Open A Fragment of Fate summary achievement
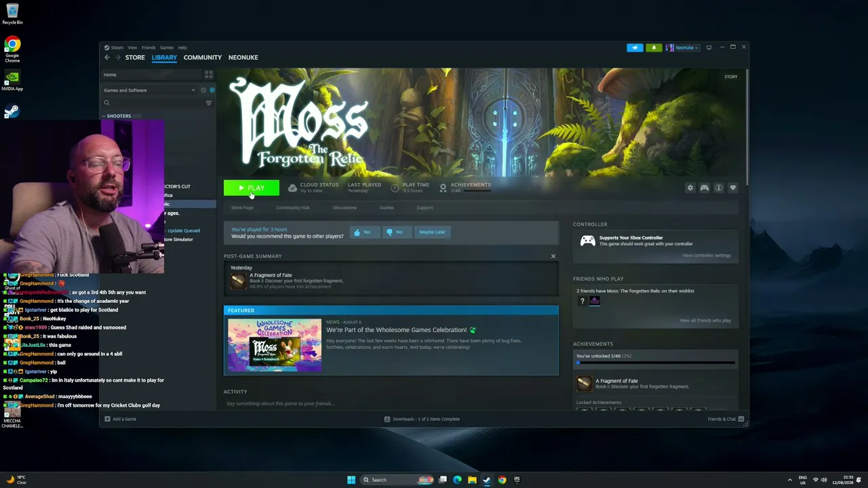Screen dimensions: 868x488 [239, 281]
